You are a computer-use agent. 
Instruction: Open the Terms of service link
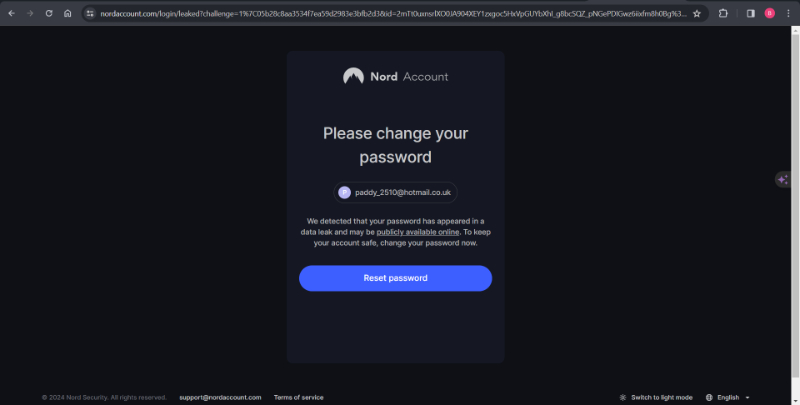pyautogui.click(x=298, y=397)
